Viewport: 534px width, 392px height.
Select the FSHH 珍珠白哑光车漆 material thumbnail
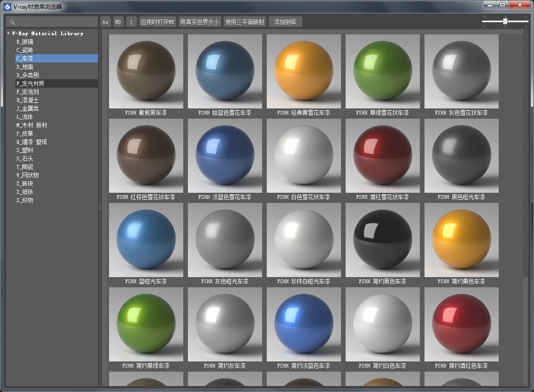pyautogui.click(x=304, y=240)
